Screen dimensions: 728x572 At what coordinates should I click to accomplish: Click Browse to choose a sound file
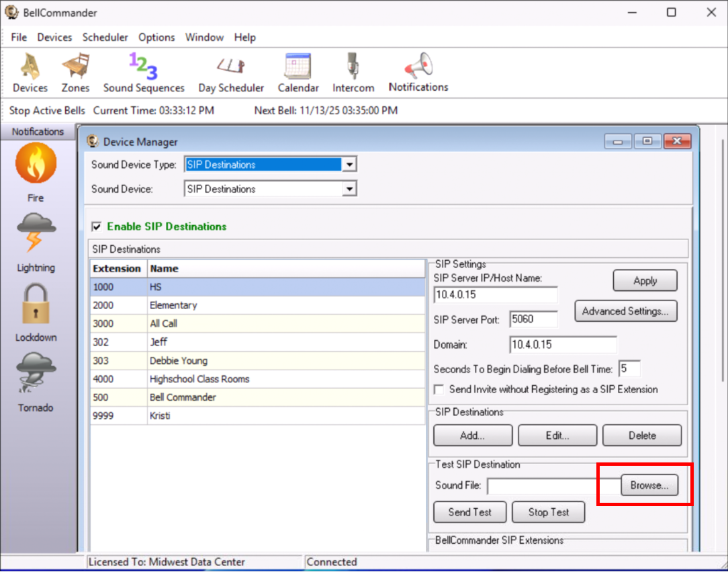click(x=649, y=485)
